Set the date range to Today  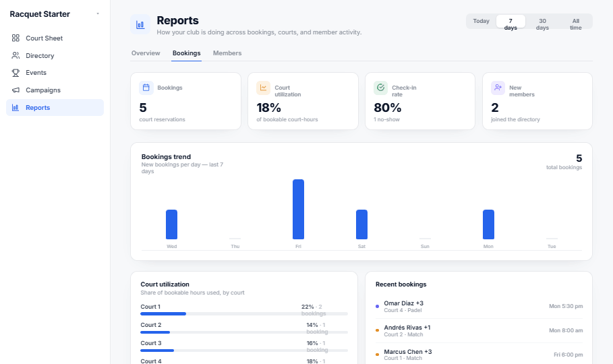pos(481,21)
